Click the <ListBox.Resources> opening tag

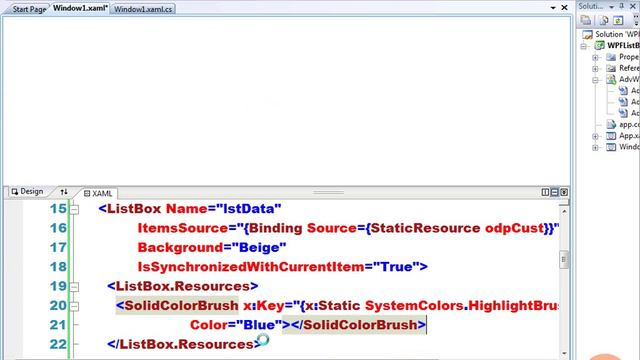pos(182,286)
